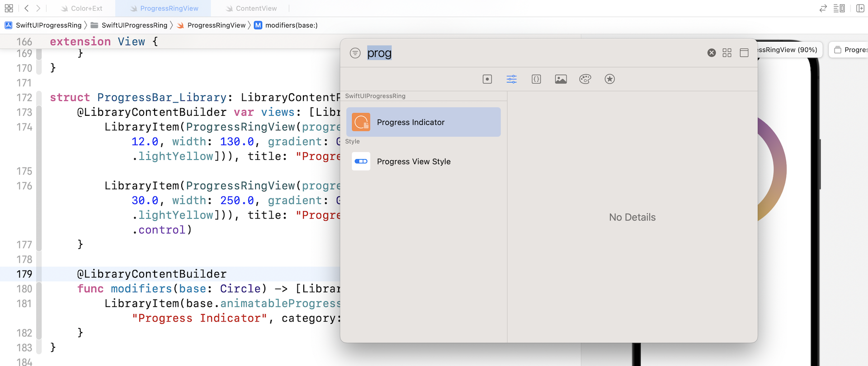Click the Progress View Style icon
The image size is (868, 366).
pyautogui.click(x=361, y=162)
